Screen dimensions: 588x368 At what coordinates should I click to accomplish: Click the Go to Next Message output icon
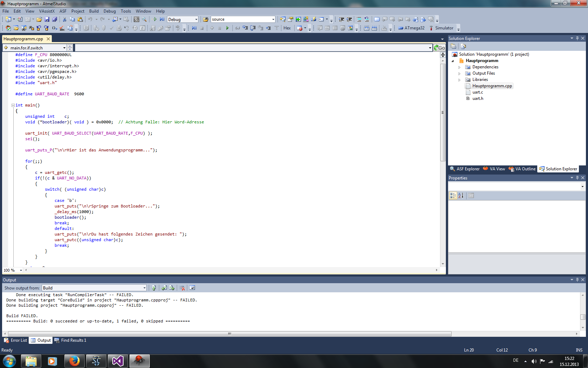[172, 288]
